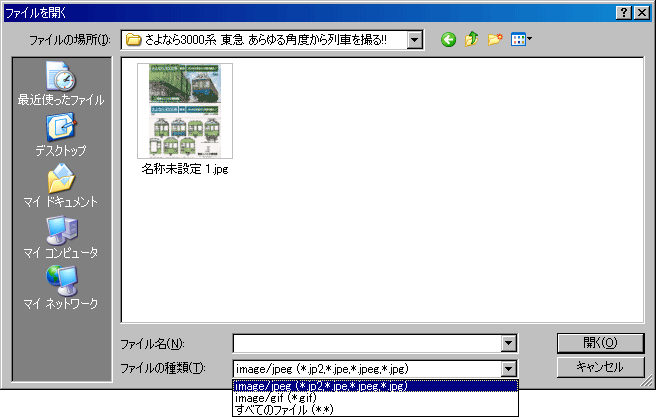
Task: Open My Network (マイ ネットワーク)
Action: (61, 288)
